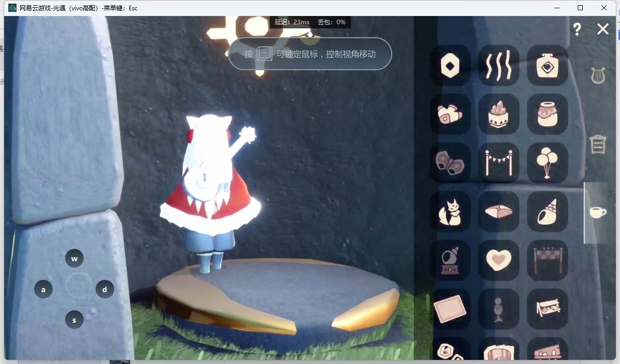The image size is (620, 364).
Task: Click the center of the virtual joystick
Action: 78,286
